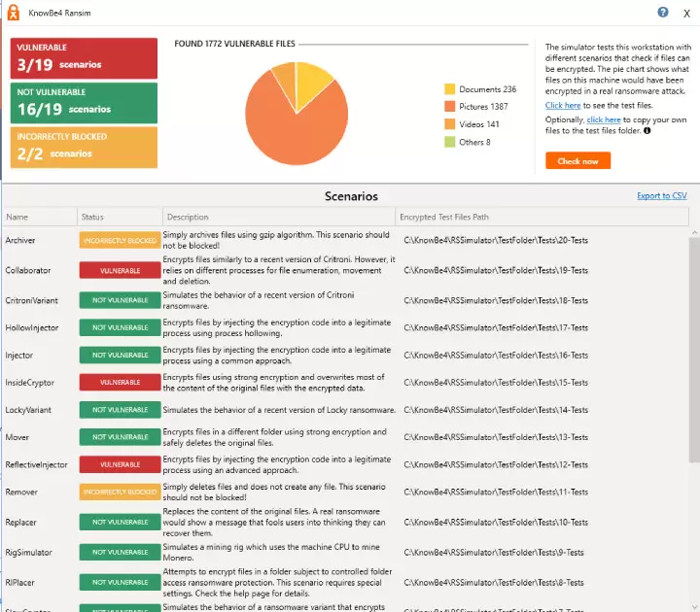The height and width of the screenshot is (612, 700).
Task: Select the Injector scenario name
Action: pyautogui.click(x=18, y=356)
